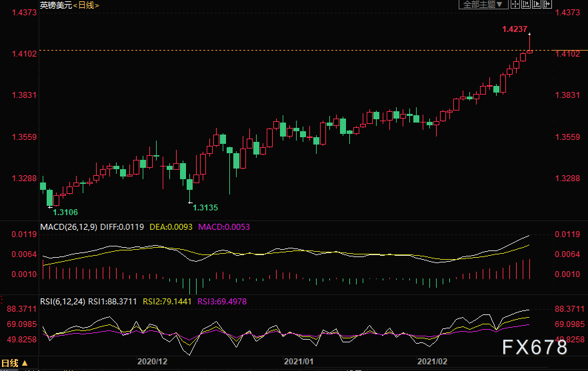Click the MACD(26,12,9) indicator label
Screen dimensions: 588x371
tap(69, 226)
